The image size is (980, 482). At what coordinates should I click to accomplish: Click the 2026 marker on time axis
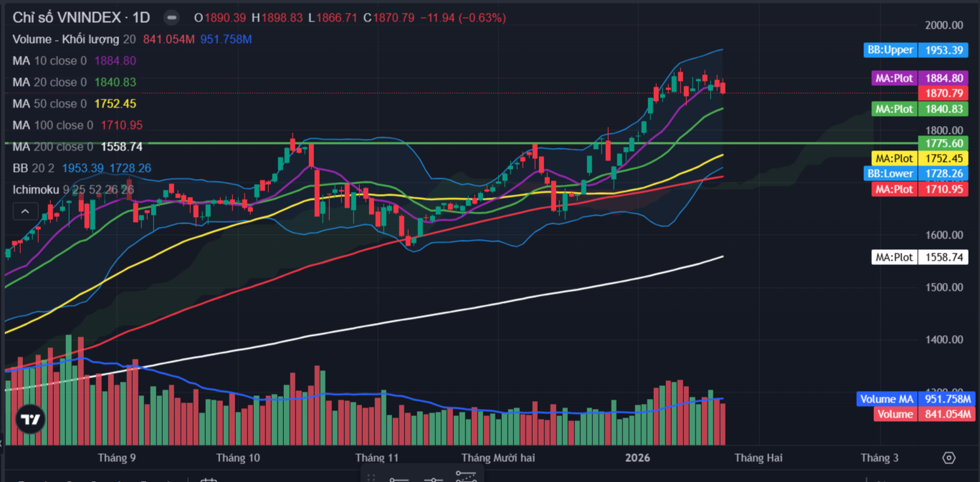pyautogui.click(x=637, y=458)
